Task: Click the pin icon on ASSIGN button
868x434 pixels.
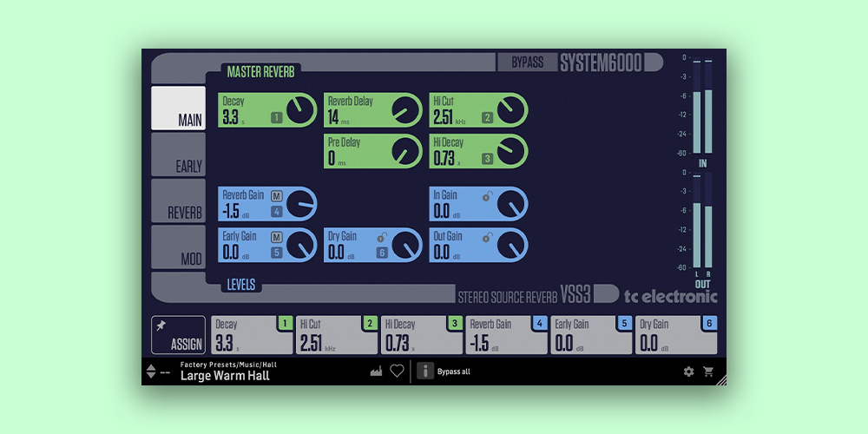Action: pyautogui.click(x=161, y=326)
